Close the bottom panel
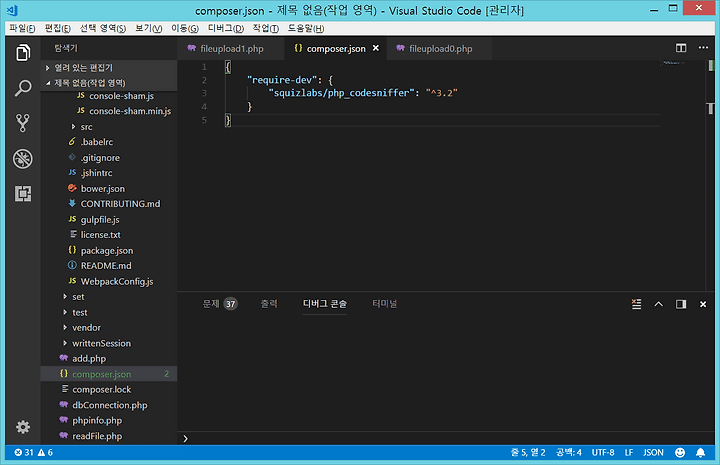The height and width of the screenshot is (465, 720). click(703, 304)
